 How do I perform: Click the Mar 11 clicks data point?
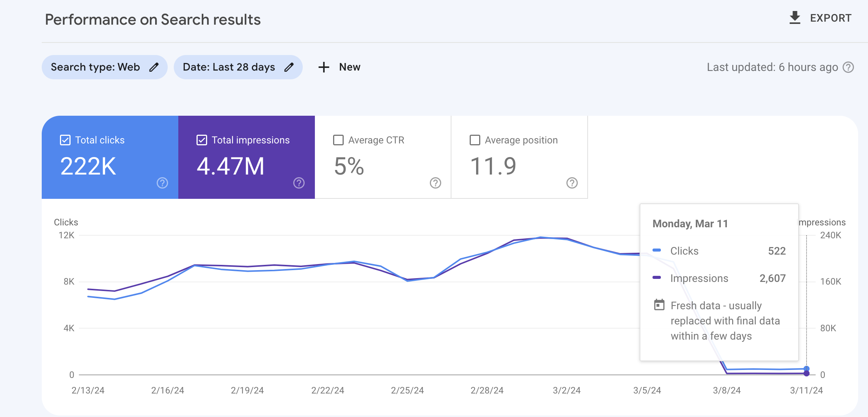[x=807, y=369]
